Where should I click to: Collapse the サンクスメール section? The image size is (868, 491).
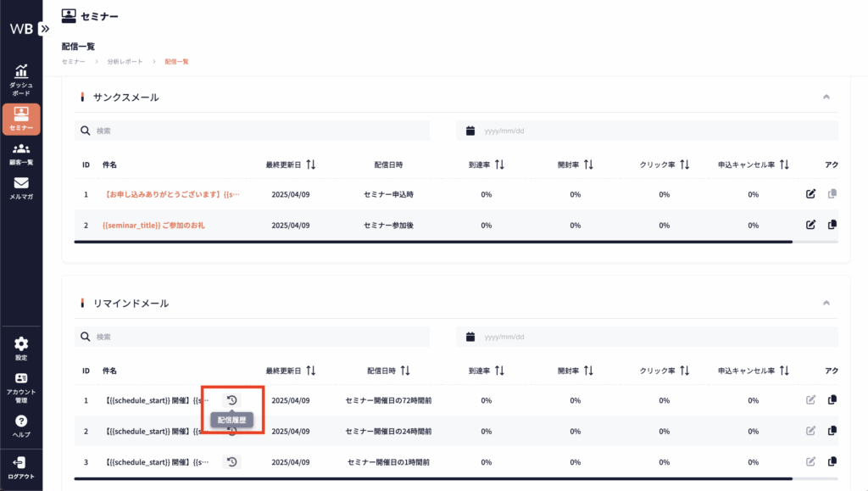tap(826, 97)
